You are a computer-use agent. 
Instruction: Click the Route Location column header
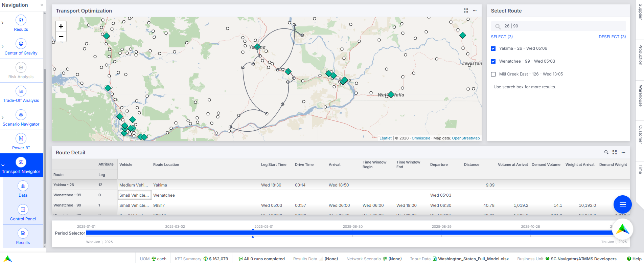pyautogui.click(x=166, y=165)
